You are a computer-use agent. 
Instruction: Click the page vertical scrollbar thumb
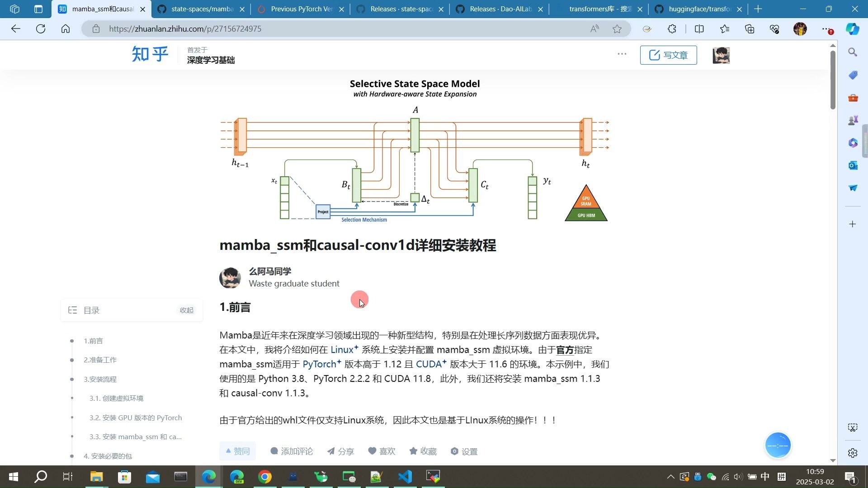coord(833,79)
